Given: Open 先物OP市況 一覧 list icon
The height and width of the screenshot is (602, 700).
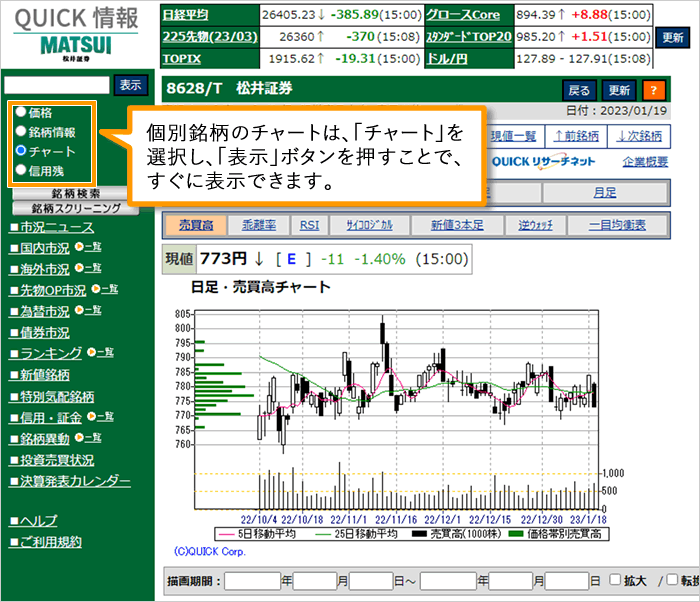Looking at the screenshot, I should tap(105, 289).
